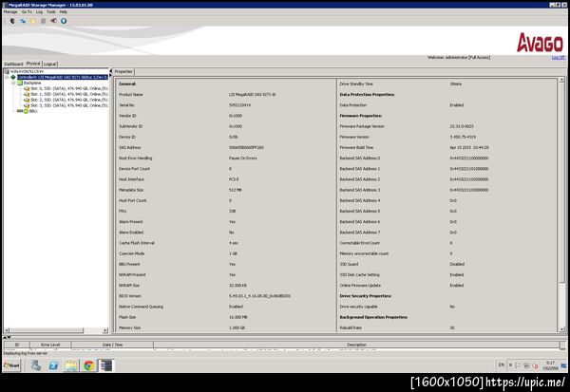Switch to the Logical tab

[x=50, y=64]
